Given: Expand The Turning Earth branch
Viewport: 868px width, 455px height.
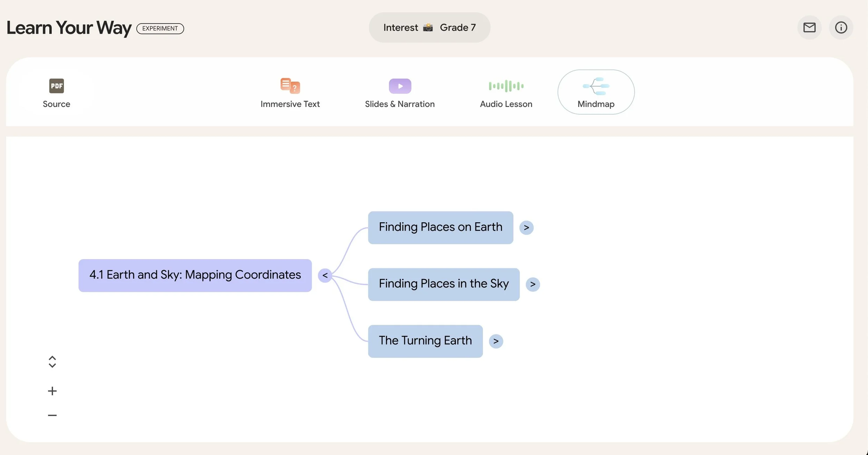Looking at the screenshot, I should pyautogui.click(x=496, y=341).
